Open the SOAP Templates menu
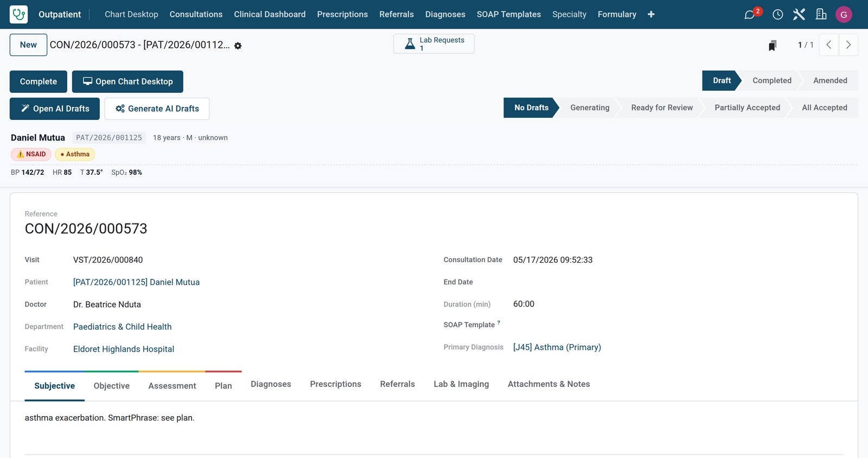Viewport: 868px width, 458px height. coord(509,14)
